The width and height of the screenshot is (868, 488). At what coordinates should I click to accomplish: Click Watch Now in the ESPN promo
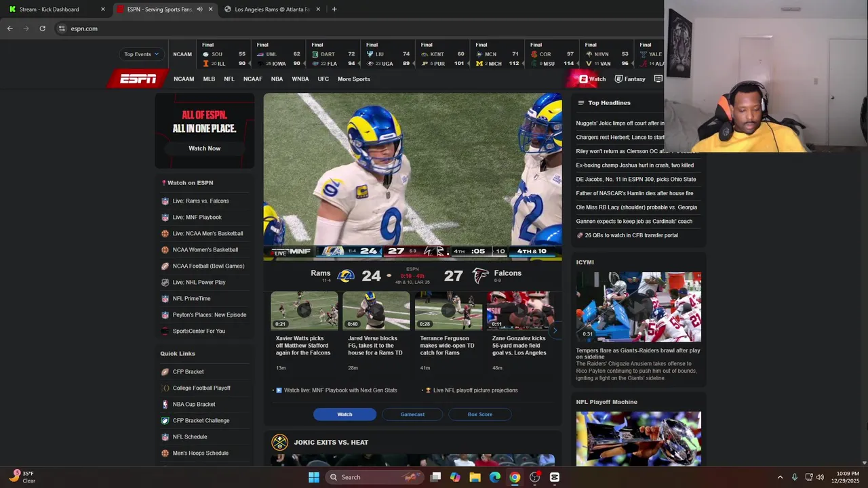(204, 148)
